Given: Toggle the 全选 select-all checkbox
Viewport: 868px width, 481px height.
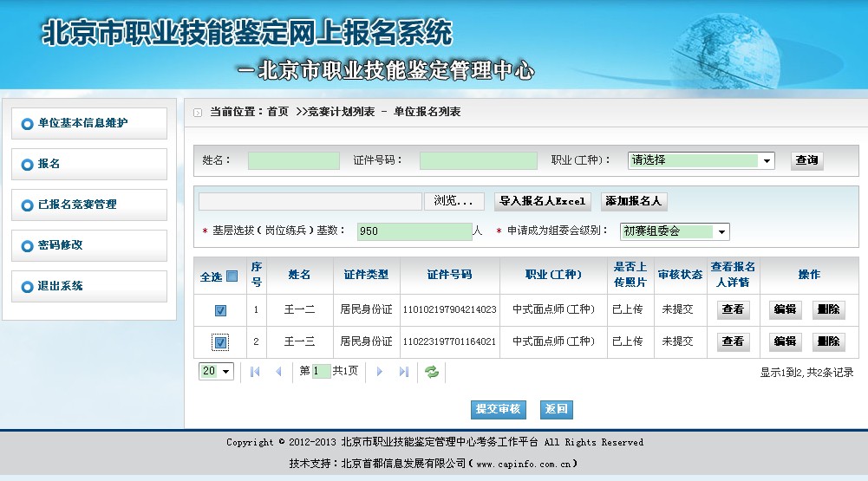Looking at the screenshot, I should click(x=232, y=276).
